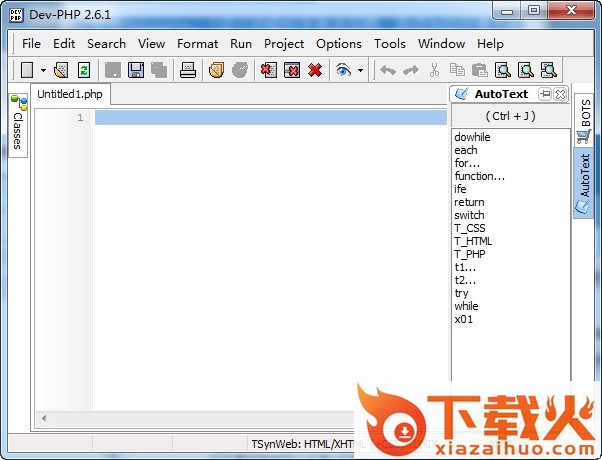The width and height of the screenshot is (602, 460).
Task: Click the red X delete icon
Action: tap(315, 70)
